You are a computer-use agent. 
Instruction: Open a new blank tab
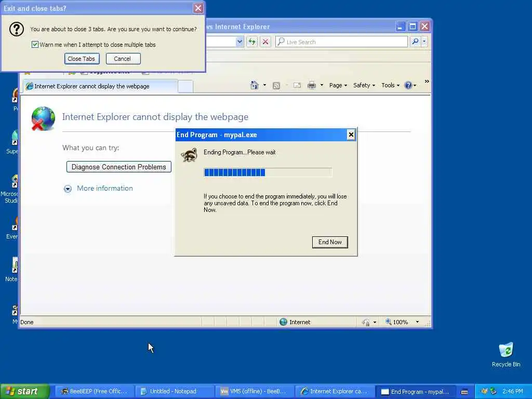pos(185,87)
